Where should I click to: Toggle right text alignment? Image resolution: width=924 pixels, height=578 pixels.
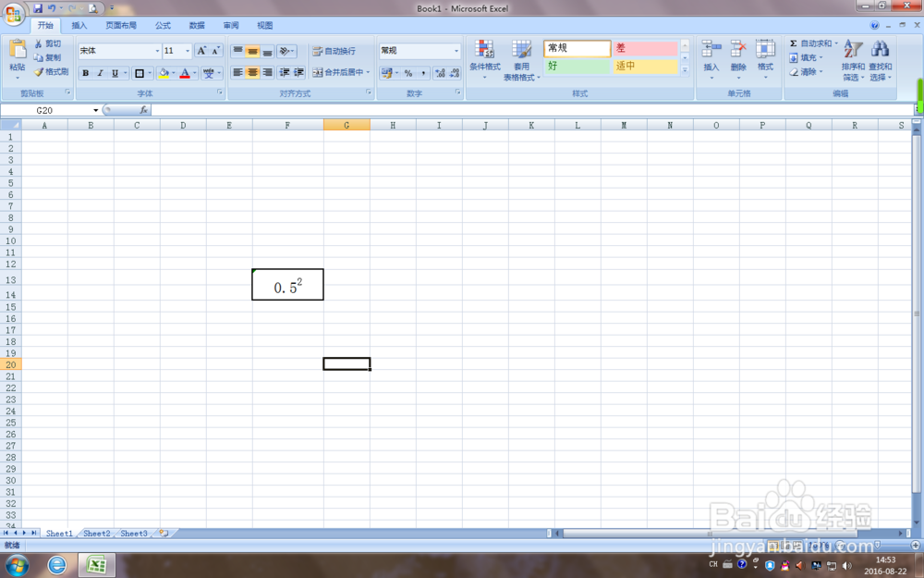pos(267,72)
